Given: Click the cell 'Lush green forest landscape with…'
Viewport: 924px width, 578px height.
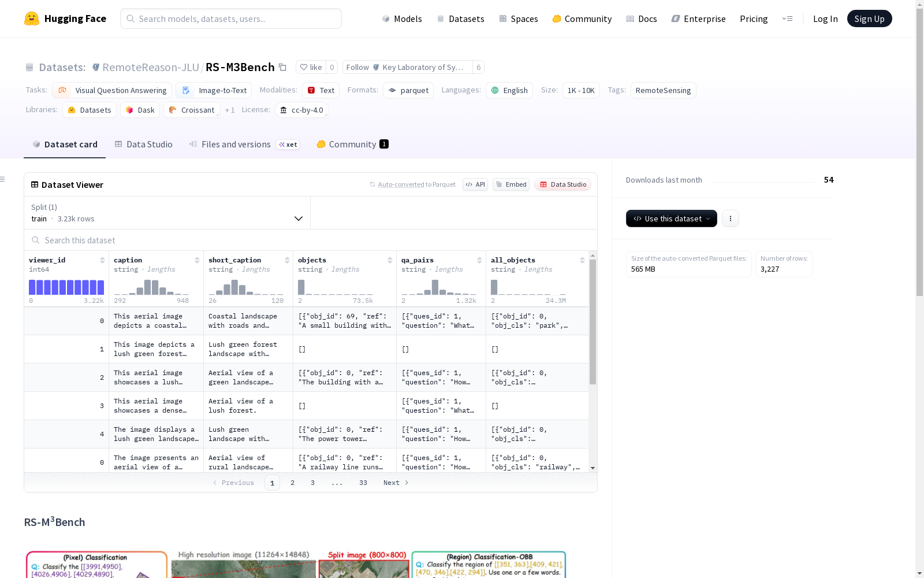Looking at the screenshot, I should 248,349.
